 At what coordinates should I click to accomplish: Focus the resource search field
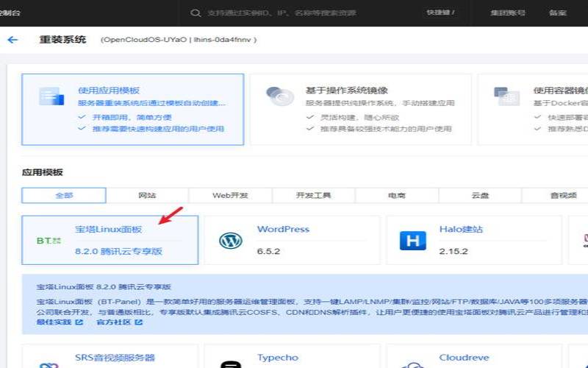tap(282, 13)
